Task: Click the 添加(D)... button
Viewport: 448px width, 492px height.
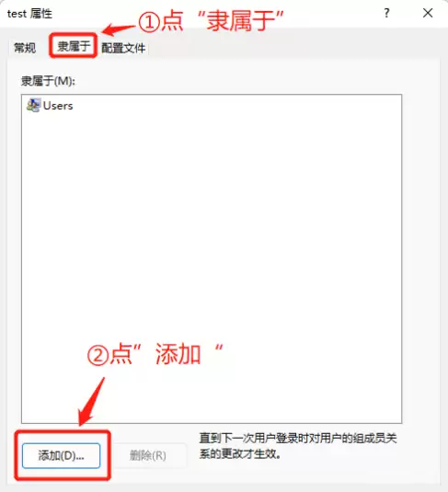Action: tap(62, 455)
